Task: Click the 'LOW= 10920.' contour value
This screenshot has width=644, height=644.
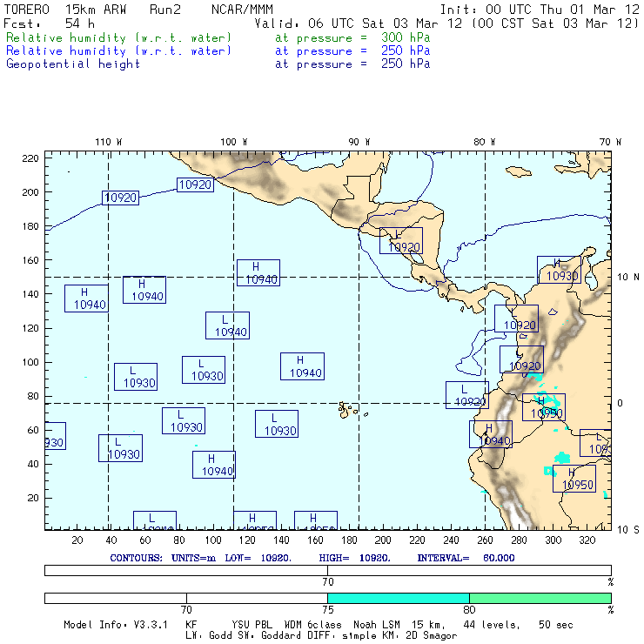Action: click(258, 558)
